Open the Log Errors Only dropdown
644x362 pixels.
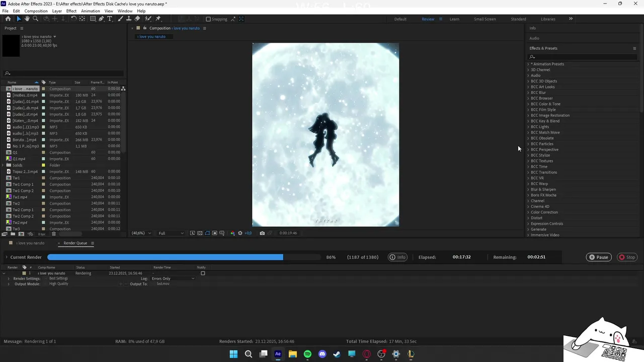point(173,279)
